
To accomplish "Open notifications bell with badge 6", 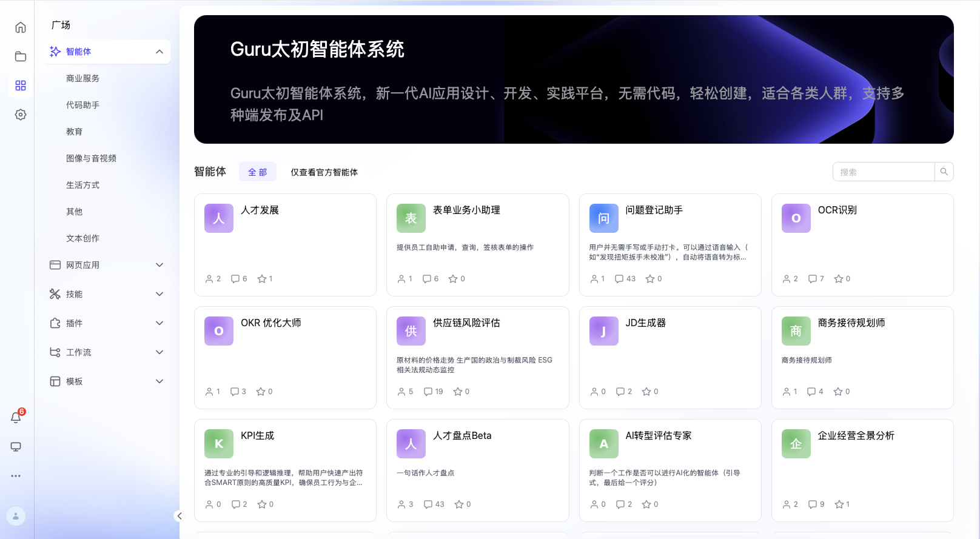I will [x=16, y=417].
